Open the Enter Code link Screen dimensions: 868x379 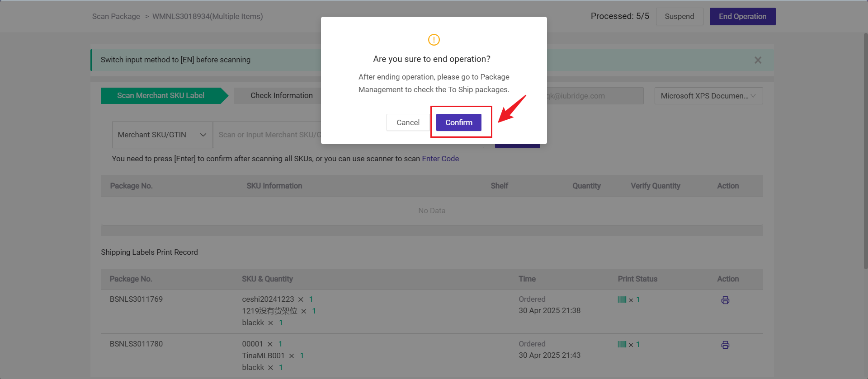[440, 159]
